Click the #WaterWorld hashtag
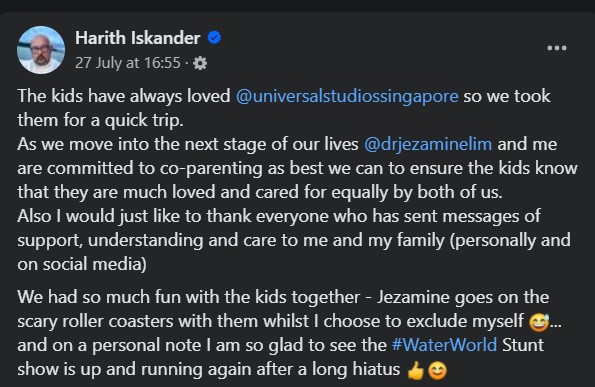The height and width of the screenshot is (387, 595). (x=444, y=345)
